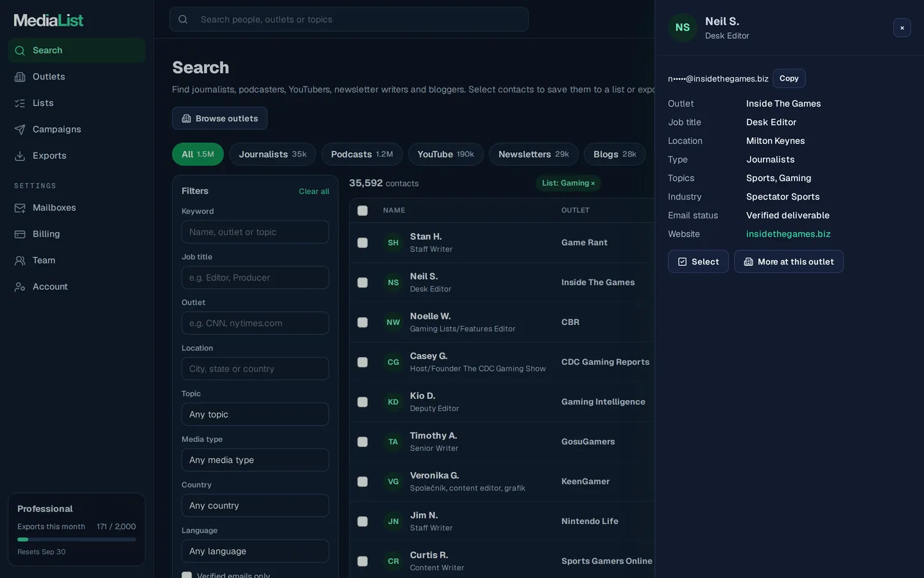Open the Any country dropdown

coord(255,505)
